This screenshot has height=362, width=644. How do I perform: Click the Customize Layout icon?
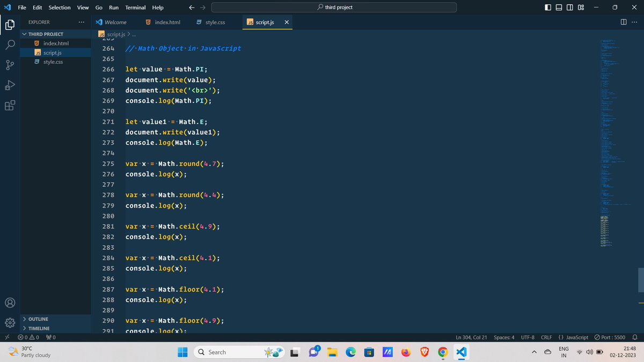[581, 8]
